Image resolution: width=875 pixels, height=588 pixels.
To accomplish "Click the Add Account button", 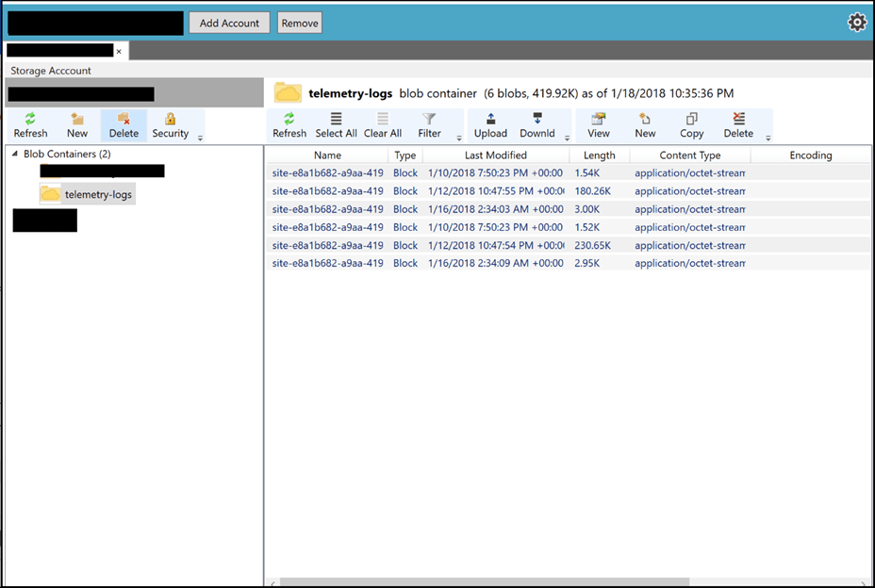I will (x=229, y=23).
